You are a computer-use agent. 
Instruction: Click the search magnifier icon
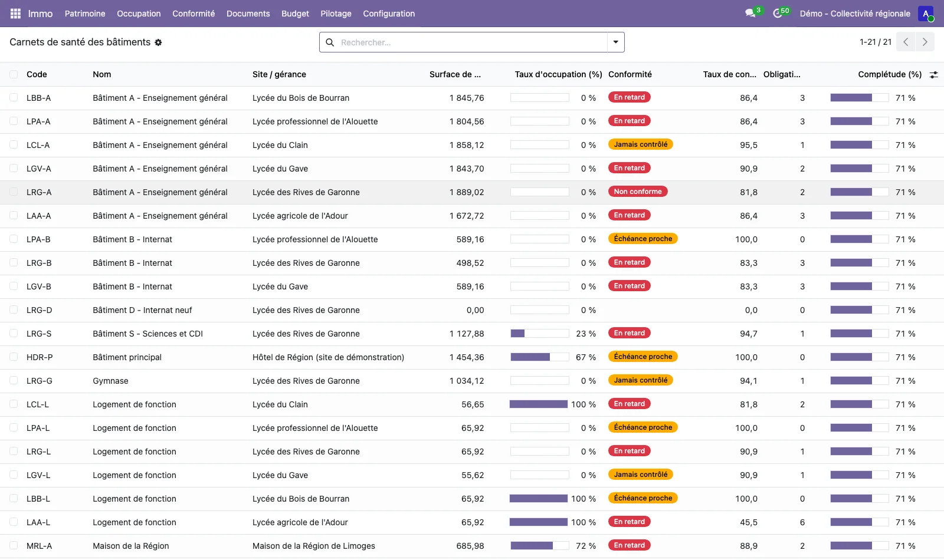coord(330,42)
